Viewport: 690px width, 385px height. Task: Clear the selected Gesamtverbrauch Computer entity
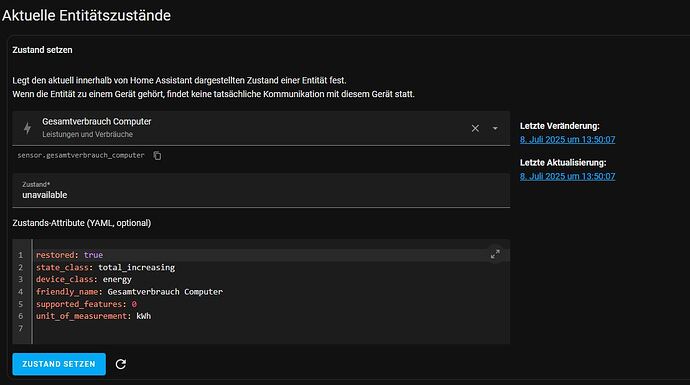coord(475,128)
